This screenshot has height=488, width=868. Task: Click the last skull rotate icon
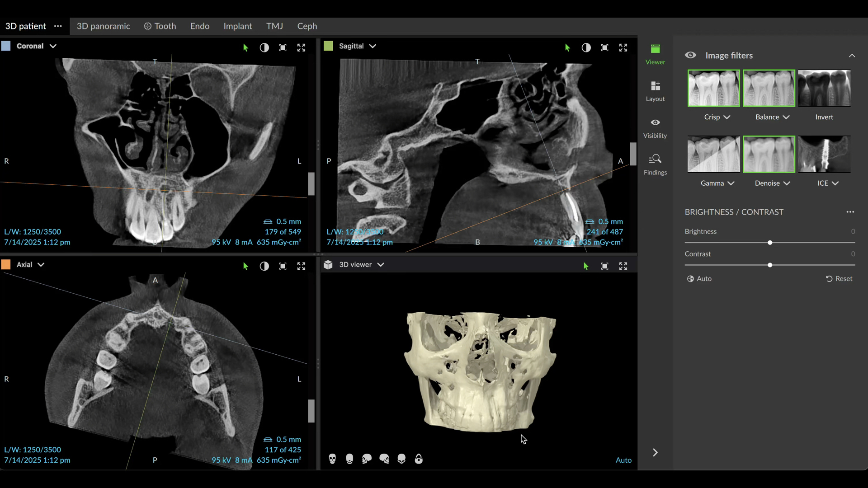pos(419,459)
